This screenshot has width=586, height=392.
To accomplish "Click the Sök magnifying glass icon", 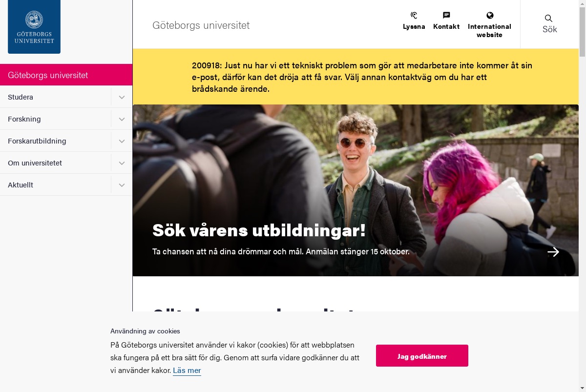I will [x=549, y=18].
